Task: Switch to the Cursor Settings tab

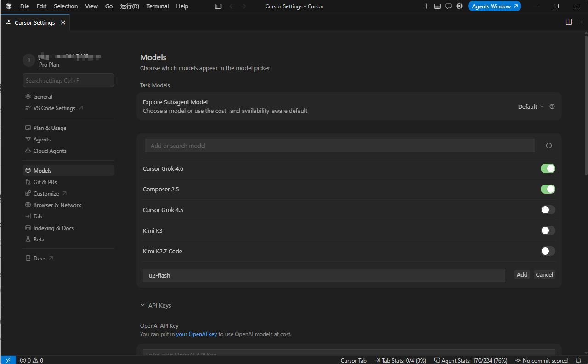Action: coord(35,22)
